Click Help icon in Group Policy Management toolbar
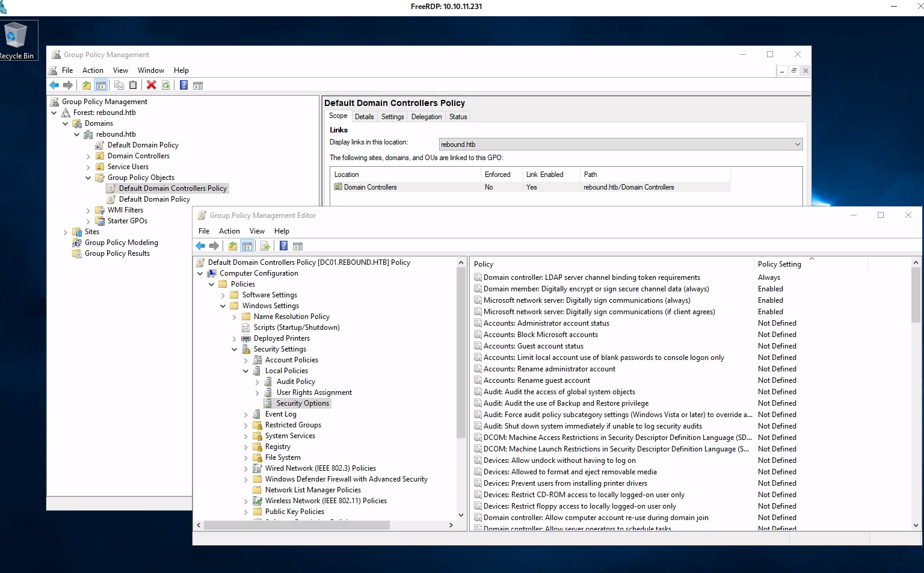Screen dimensions: 924x573 [x=184, y=85]
